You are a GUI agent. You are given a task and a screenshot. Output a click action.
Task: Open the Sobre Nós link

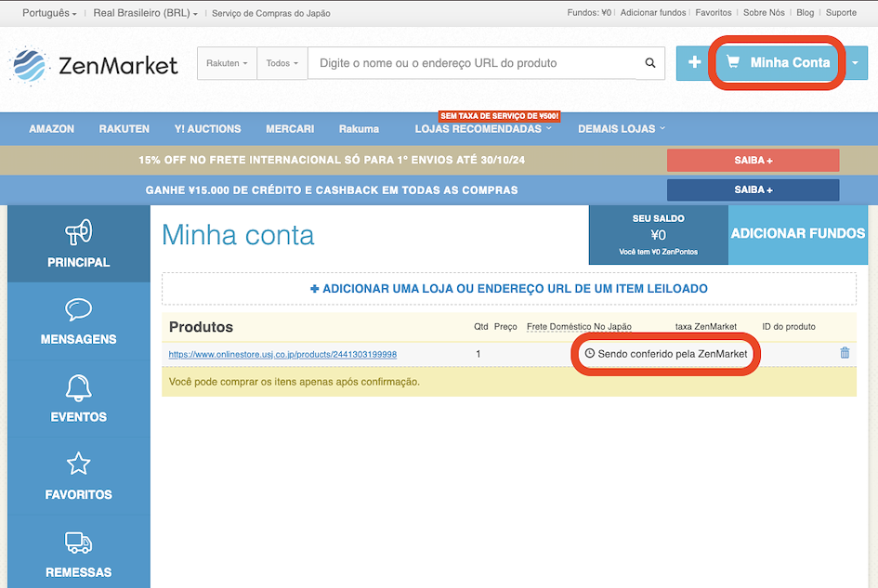[764, 12]
